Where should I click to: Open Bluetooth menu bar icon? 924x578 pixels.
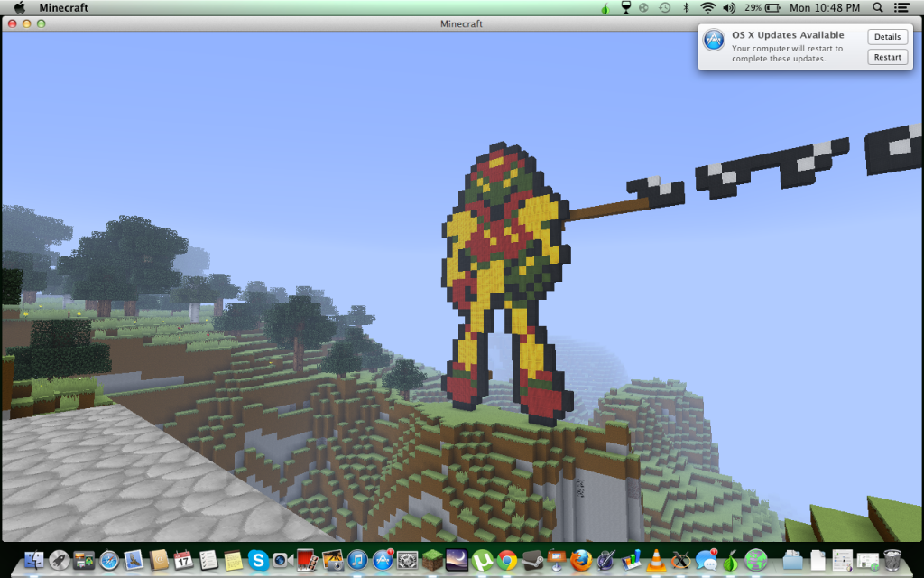coord(686,7)
